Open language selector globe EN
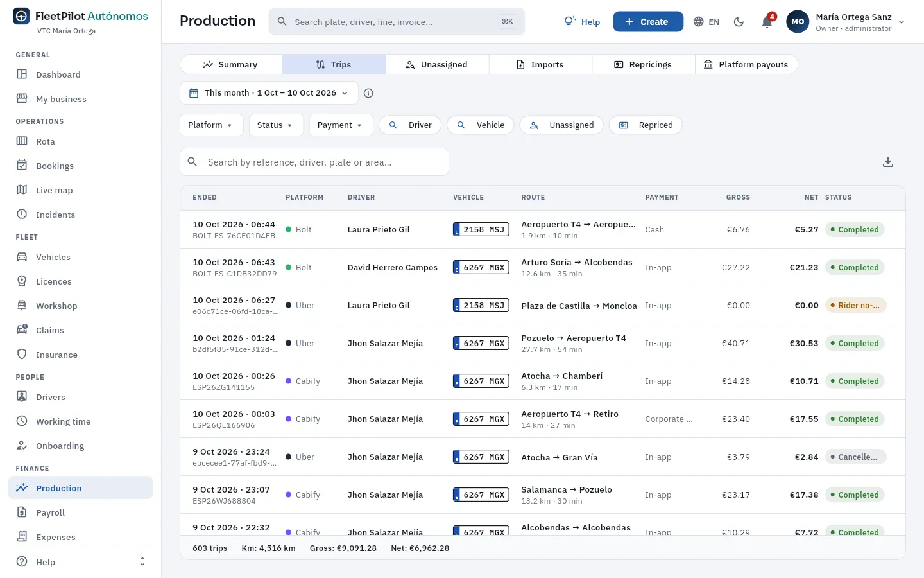This screenshot has width=924, height=578. [x=706, y=22]
